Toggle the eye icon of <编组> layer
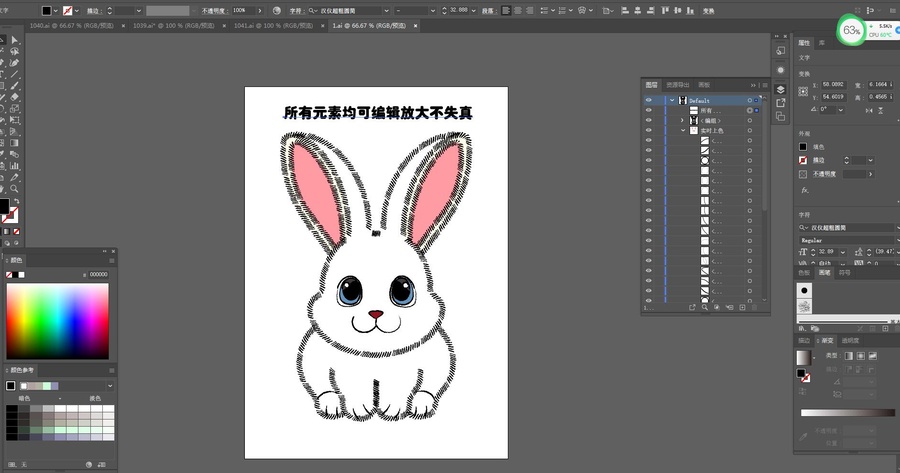Screen dimensions: 900x473 [649, 121]
